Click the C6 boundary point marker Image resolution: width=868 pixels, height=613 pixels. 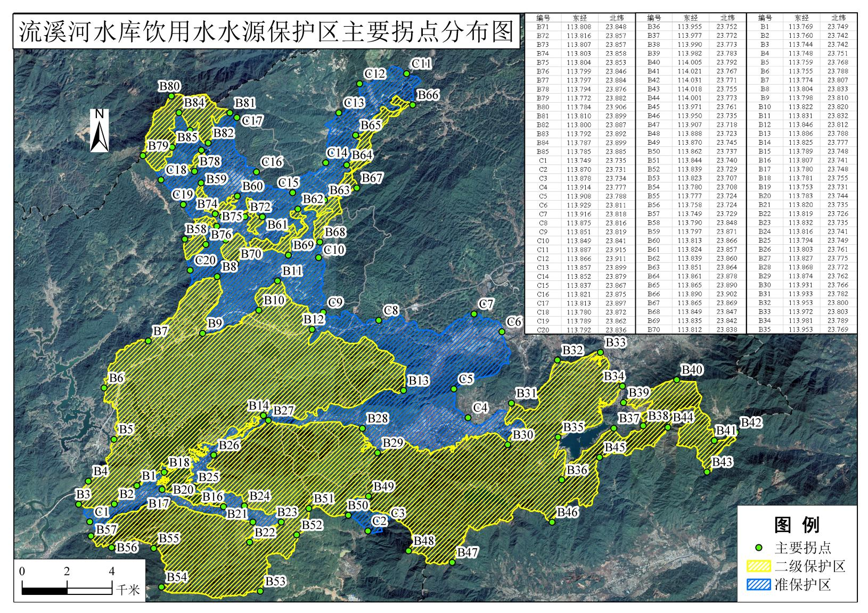(502, 332)
